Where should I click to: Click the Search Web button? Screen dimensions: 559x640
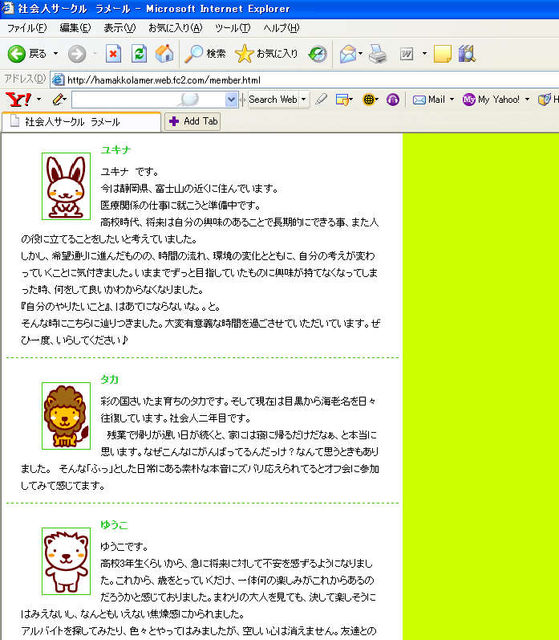(273, 99)
